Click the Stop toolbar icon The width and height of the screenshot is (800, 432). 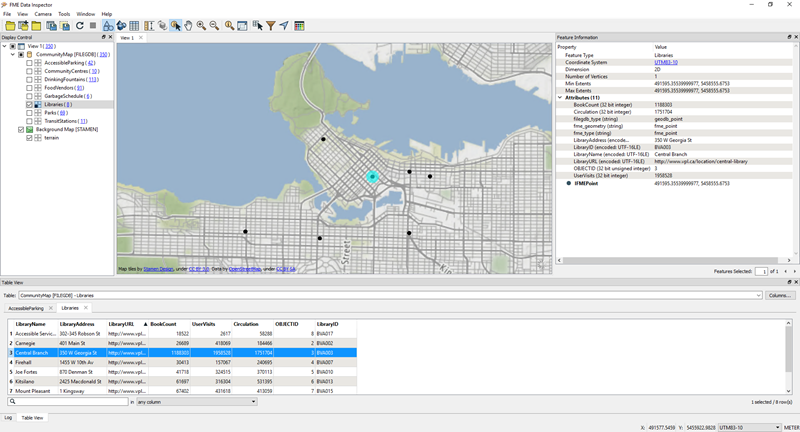(93, 26)
